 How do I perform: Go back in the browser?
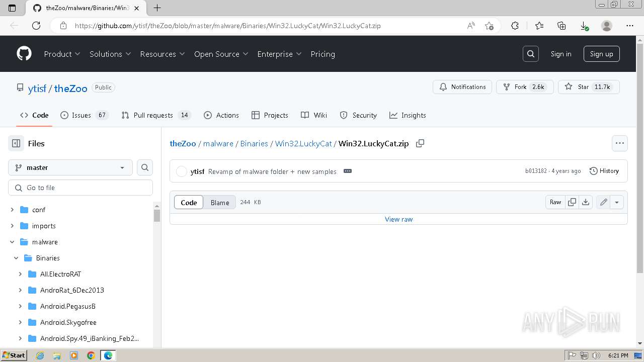point(14,26)
